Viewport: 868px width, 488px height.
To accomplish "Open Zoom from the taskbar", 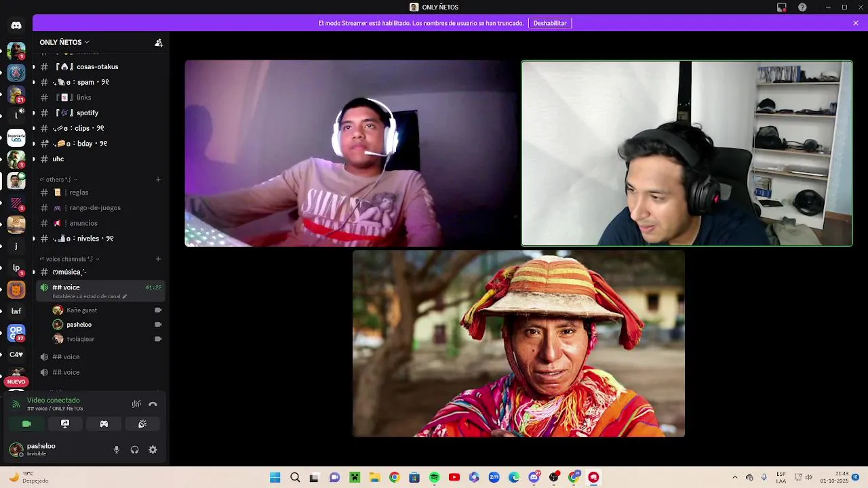I will click(x=494, y=477).
